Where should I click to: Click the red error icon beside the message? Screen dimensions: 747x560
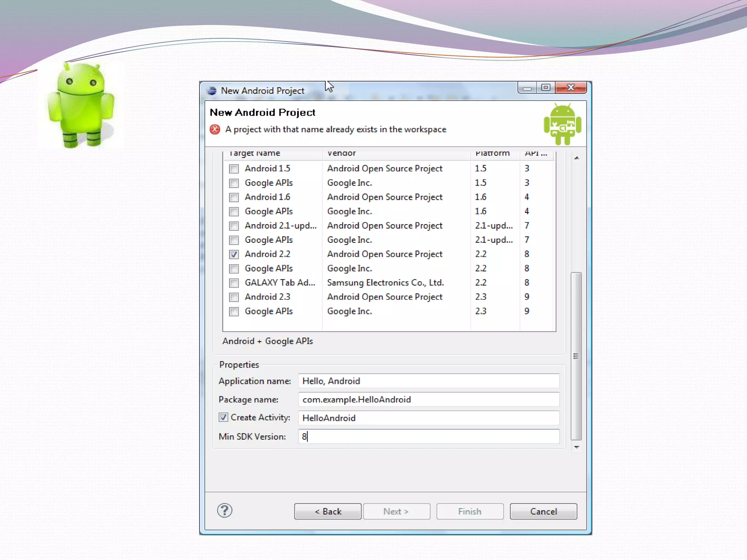point(215,129)
